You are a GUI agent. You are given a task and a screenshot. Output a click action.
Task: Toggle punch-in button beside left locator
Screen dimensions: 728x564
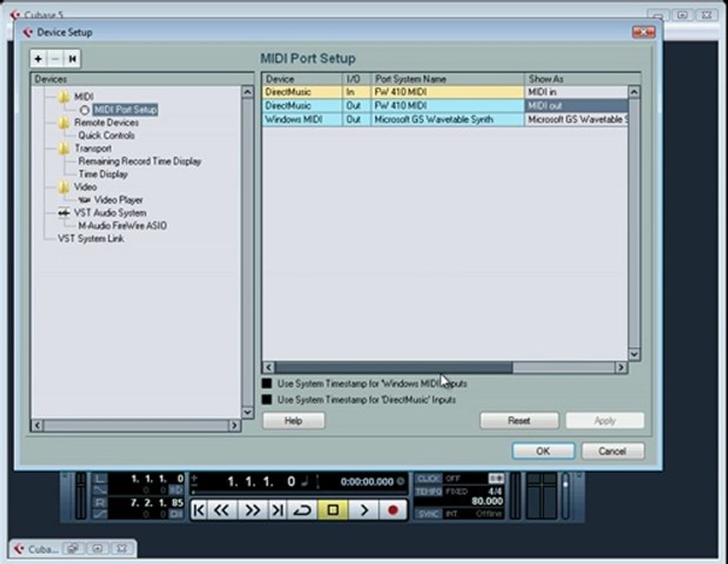pos(176,490)
